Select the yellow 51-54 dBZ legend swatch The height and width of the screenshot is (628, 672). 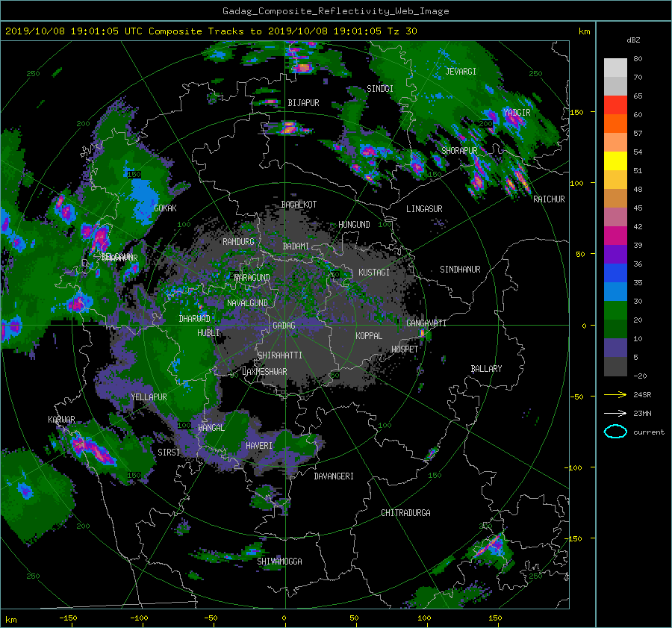(615, 161)
